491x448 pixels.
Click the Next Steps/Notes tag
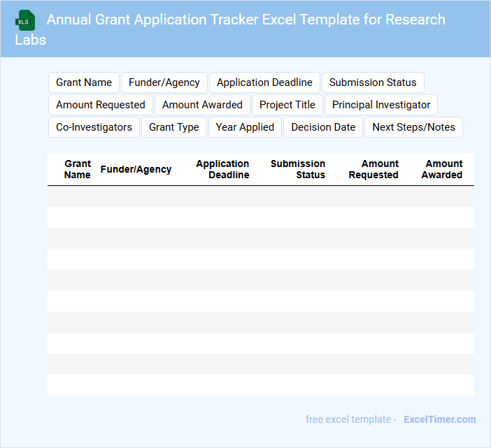(x=413, y=127)
